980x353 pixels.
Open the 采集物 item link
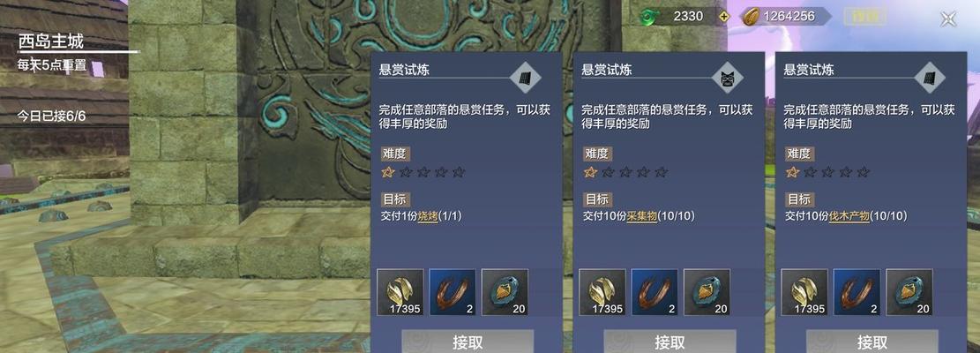[642, 216]
